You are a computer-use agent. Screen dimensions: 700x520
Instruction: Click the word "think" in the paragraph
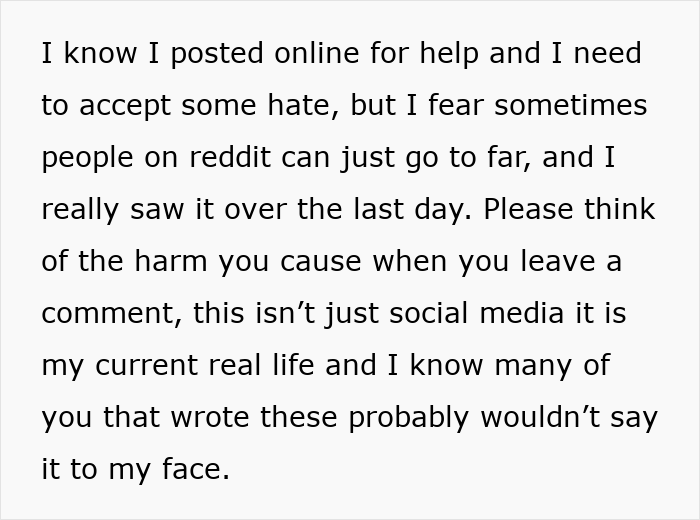point(623,210)
